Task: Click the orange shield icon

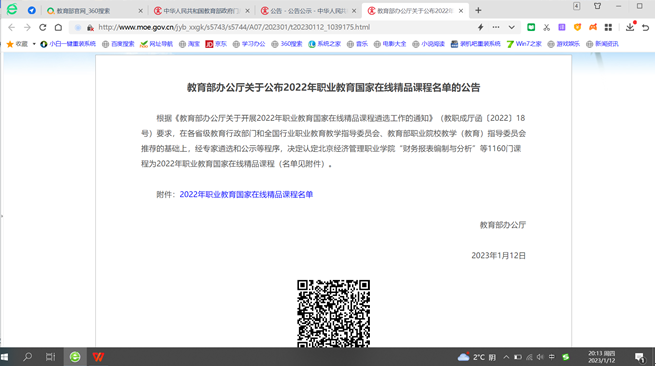Action: click(x=577, y=27)
